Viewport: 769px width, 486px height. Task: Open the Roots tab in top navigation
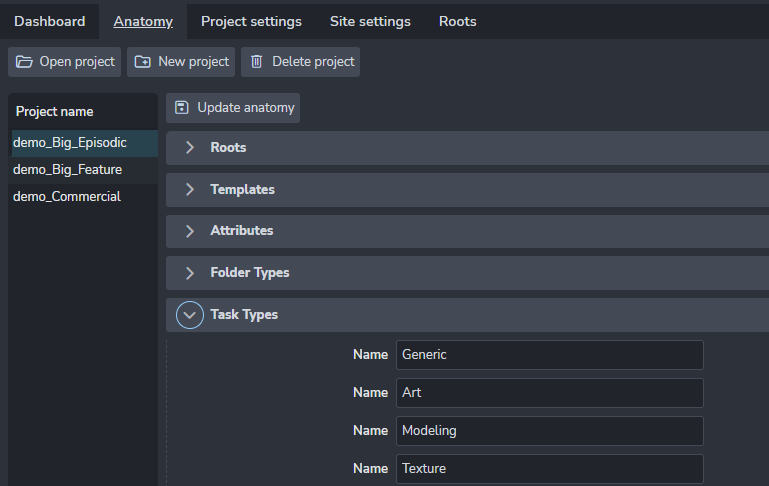click(x=458, y=22)
